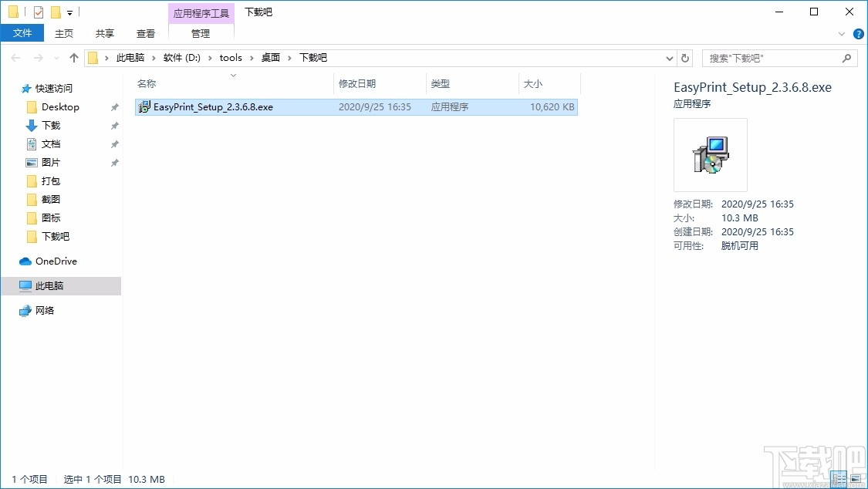This screenshot has height=489, width=868.
Task: Pin open the ribbon with the expand chevron
Action: pos(841,33)
